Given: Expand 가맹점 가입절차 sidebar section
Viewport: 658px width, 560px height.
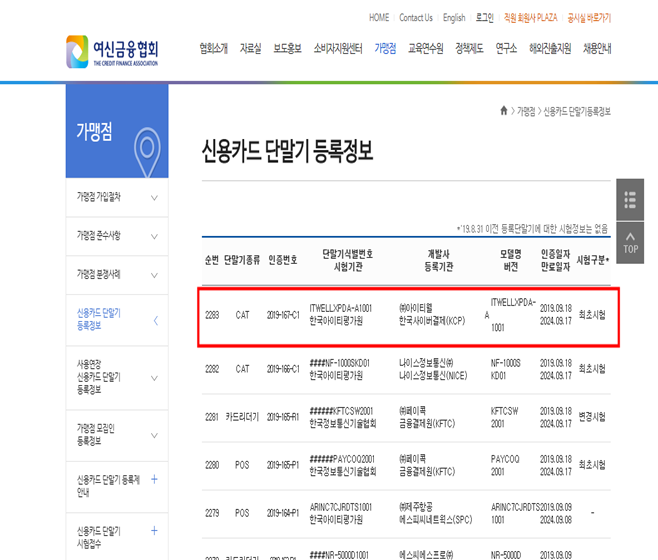Looking at the screenshot, I should pos(154,198).
